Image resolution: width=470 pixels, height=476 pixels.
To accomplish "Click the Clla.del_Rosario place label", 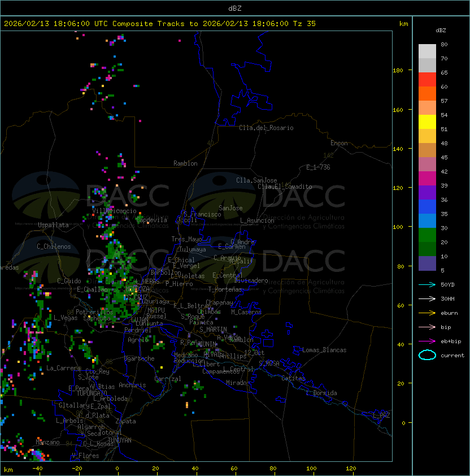I will click(x=266, y=128).
